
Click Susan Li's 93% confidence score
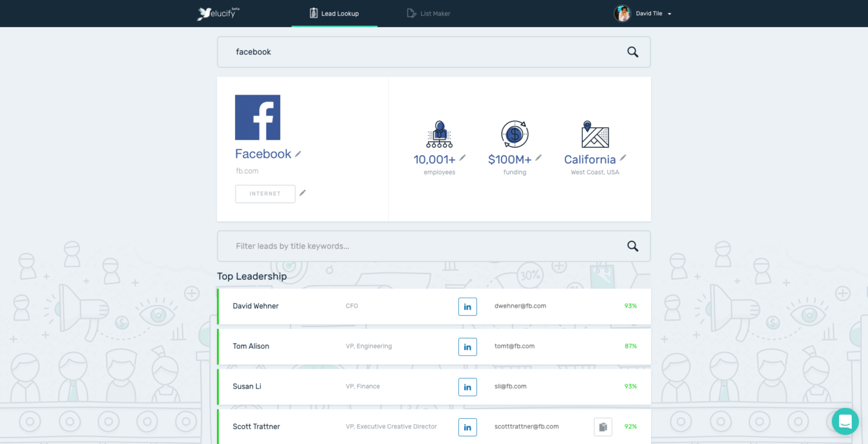click(631, 387)
